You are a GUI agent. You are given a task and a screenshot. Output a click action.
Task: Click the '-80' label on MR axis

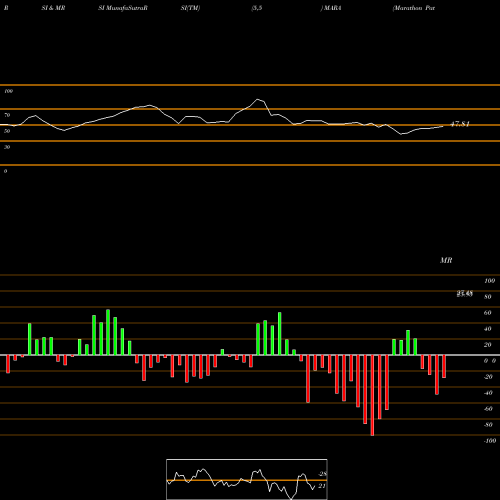488,425
